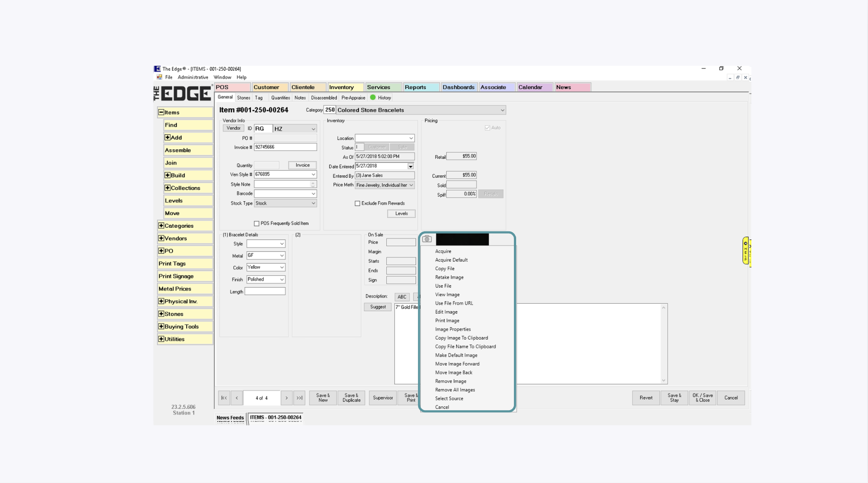This screenshot has width=868, height=483.
Task: Open the Stock Type dropdown
Action: coord(313,204)
